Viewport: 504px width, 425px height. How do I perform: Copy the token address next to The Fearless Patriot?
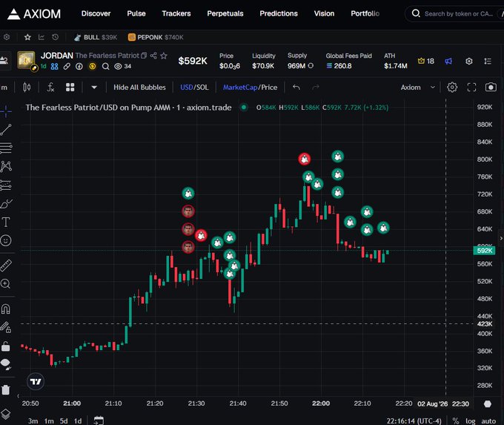coord(144,56)
